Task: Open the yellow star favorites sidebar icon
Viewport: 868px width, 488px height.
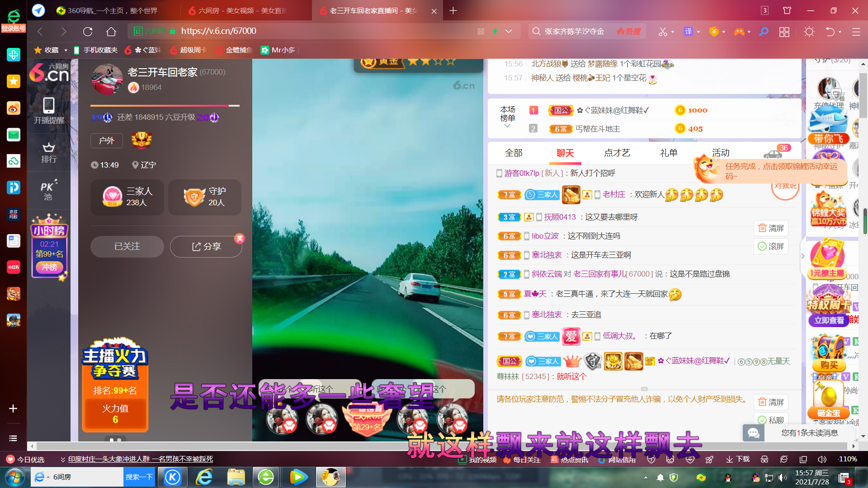Action: (13, 81)
